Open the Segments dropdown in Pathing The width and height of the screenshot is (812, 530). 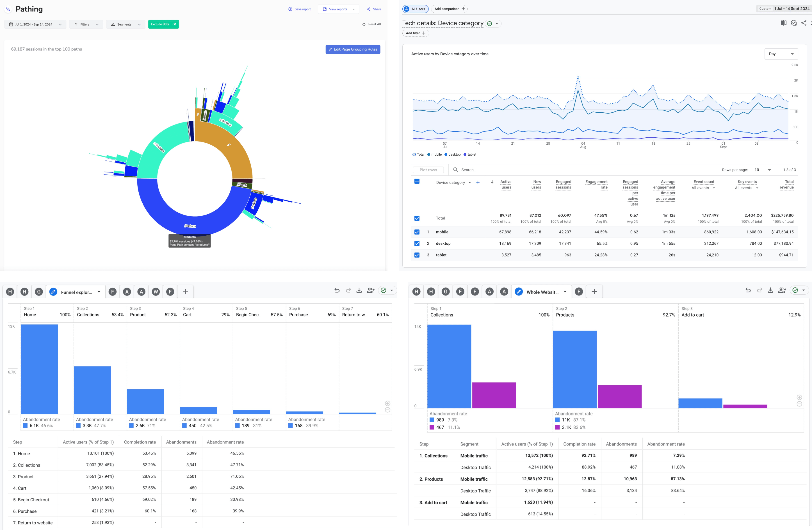tap(125, 24)
